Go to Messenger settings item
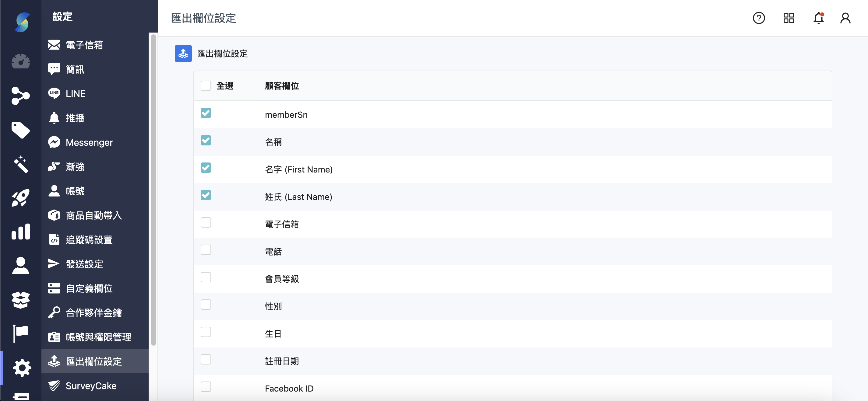The height and width of the screenshot is (401, 868). [89, 142]
